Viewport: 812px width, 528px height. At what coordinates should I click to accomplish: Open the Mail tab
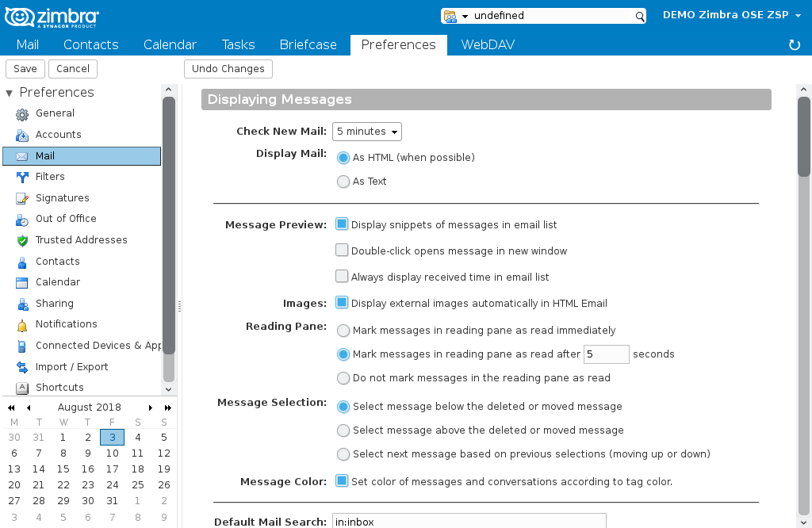(x=28, y=45)
